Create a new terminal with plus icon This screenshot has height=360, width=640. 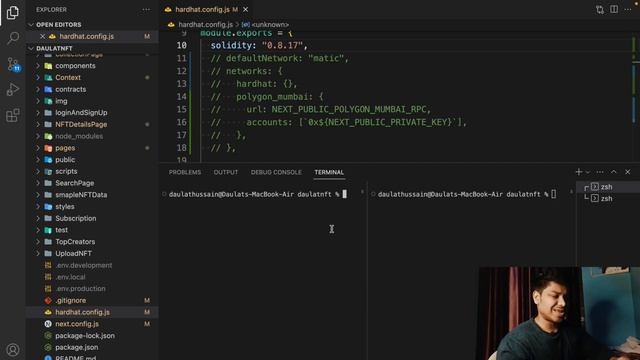pyautogui.click(x=579, y=172)
